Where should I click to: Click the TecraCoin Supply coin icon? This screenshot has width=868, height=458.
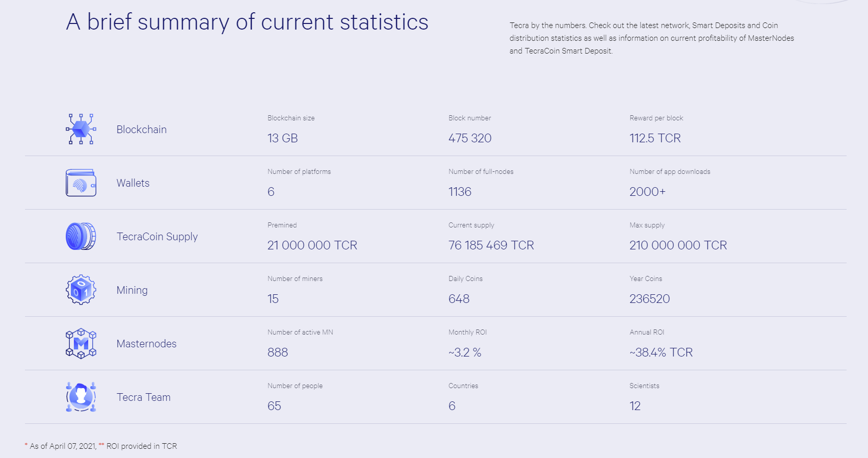81,236
